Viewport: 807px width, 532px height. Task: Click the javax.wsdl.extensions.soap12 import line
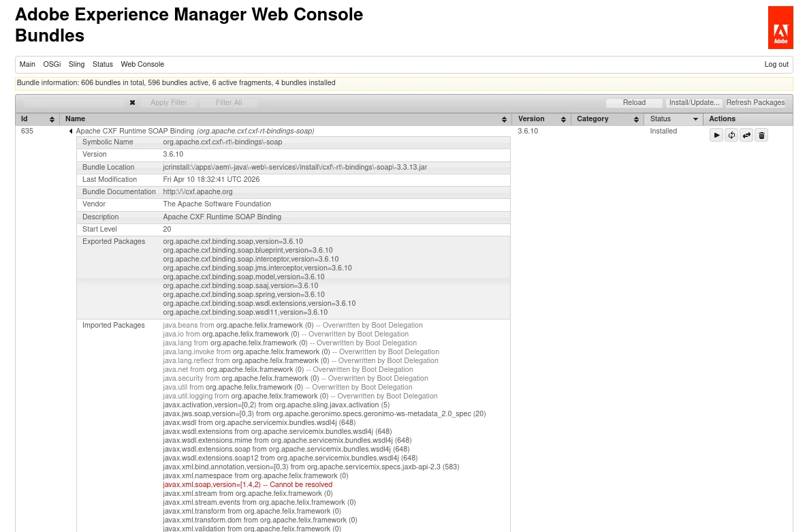coord(289,458)
